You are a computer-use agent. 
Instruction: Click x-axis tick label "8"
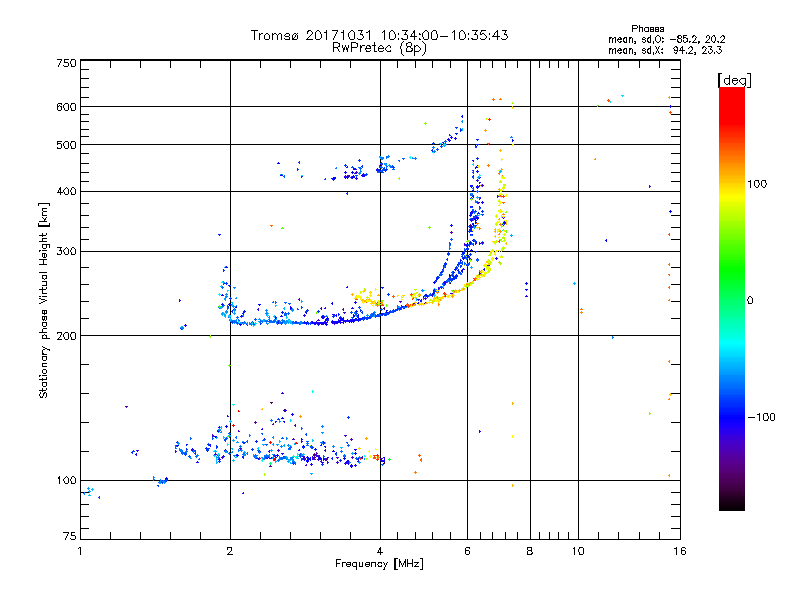point(530,551)
